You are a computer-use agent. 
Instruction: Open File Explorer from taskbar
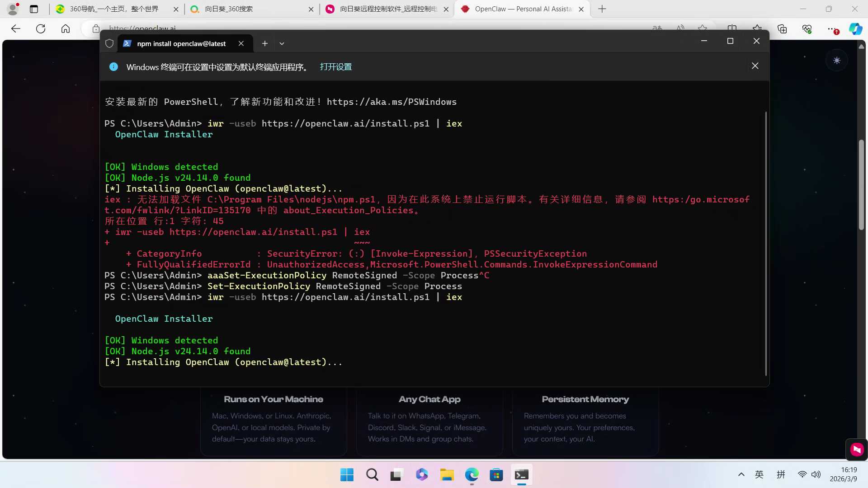[x=447, y=474]
